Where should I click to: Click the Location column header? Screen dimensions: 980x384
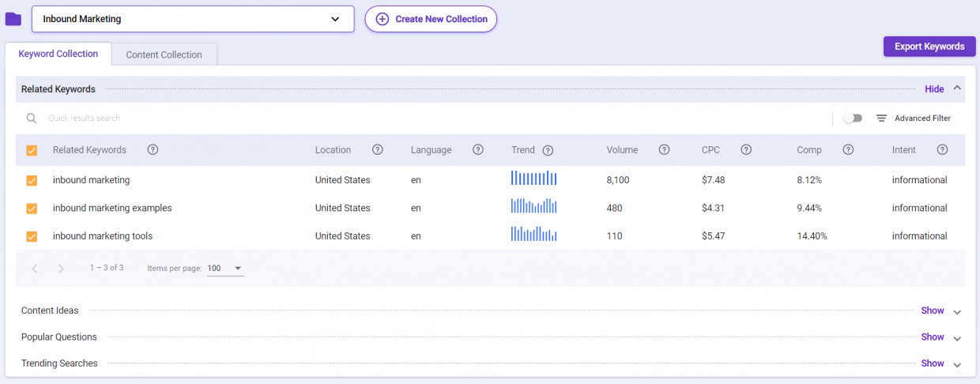[x=333, y=150]
